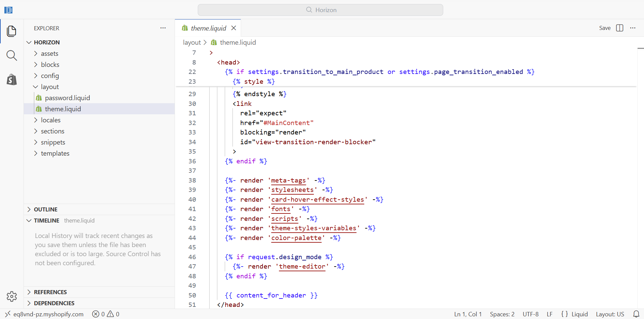This screenshot has height=319, width=644.
Task: Show errors count in status bar
Action: tap(99, 314)
